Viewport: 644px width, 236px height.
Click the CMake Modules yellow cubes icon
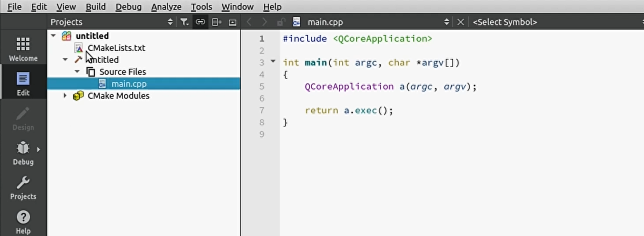click(78, 96)
